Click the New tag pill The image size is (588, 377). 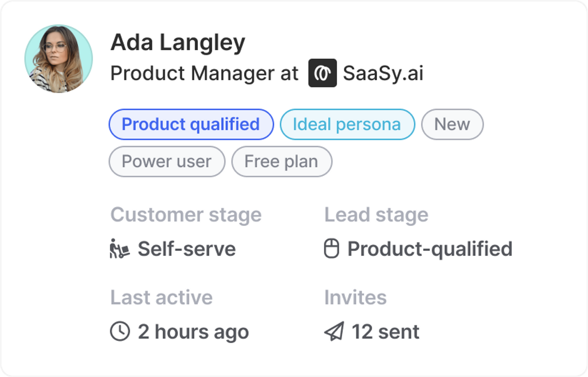pyautogui.click(x=452, y=124)
